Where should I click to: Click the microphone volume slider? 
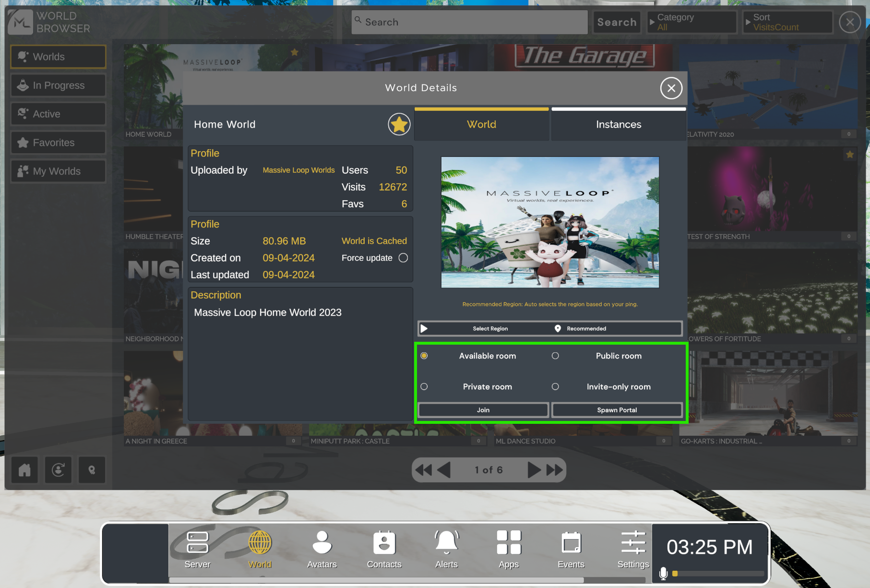(x=718, y=574)
